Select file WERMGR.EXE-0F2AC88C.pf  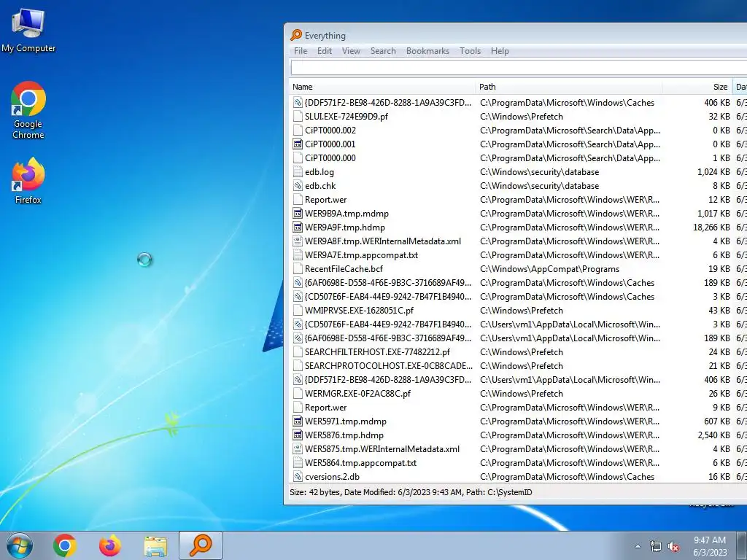(357, 393)
